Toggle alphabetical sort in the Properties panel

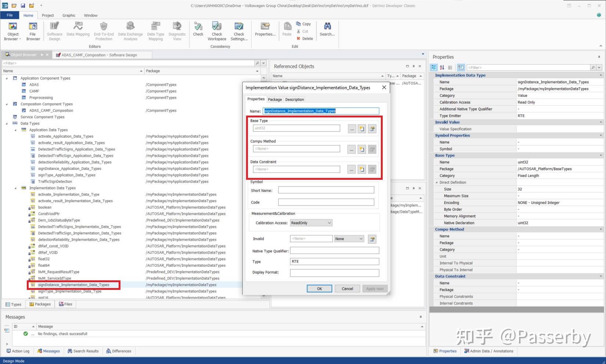coord(442,68)
